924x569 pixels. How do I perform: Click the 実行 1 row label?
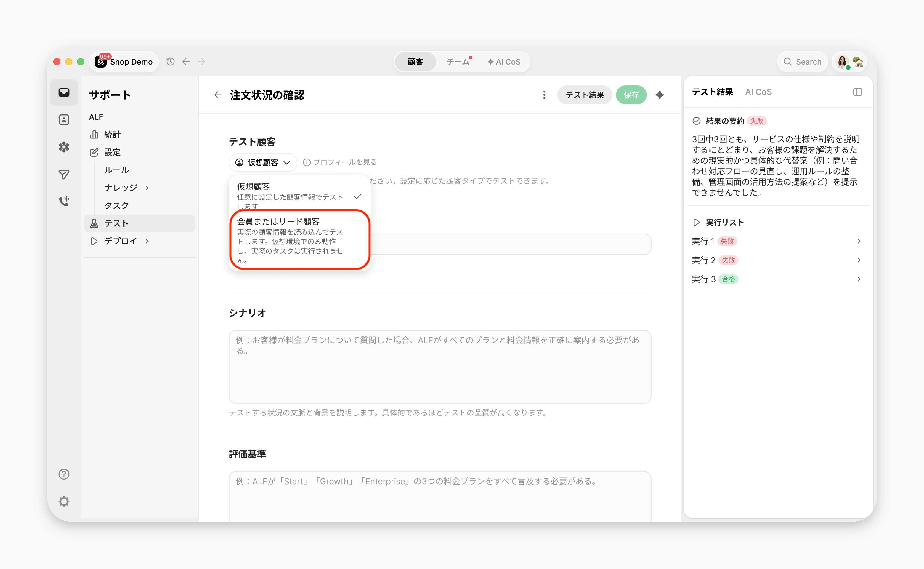coord(703,241)
